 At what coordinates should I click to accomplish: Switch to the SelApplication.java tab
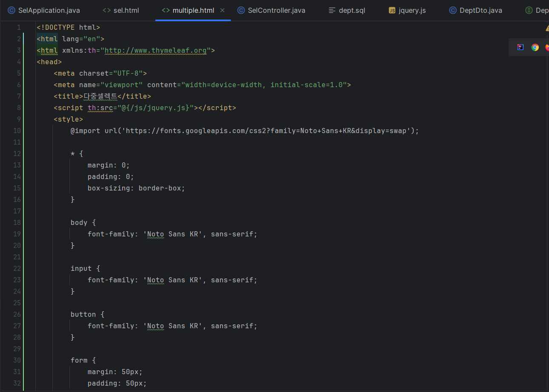pyautogui.click(x=44, y=10)
